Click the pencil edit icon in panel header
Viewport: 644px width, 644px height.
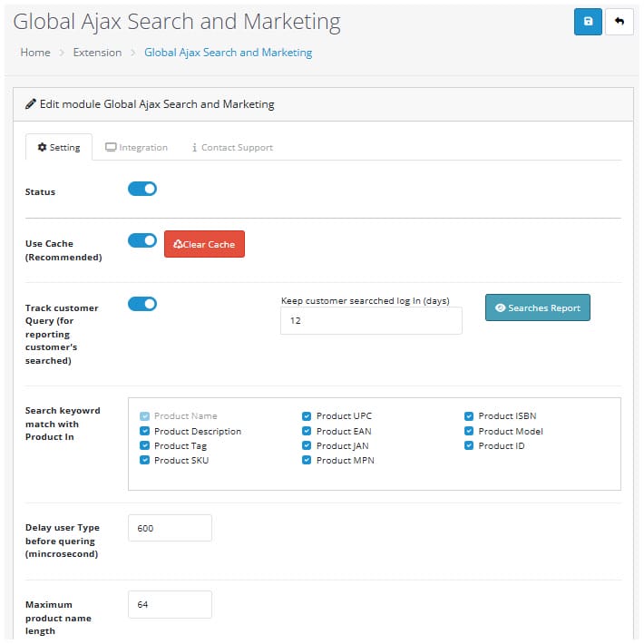pos(31,104)
